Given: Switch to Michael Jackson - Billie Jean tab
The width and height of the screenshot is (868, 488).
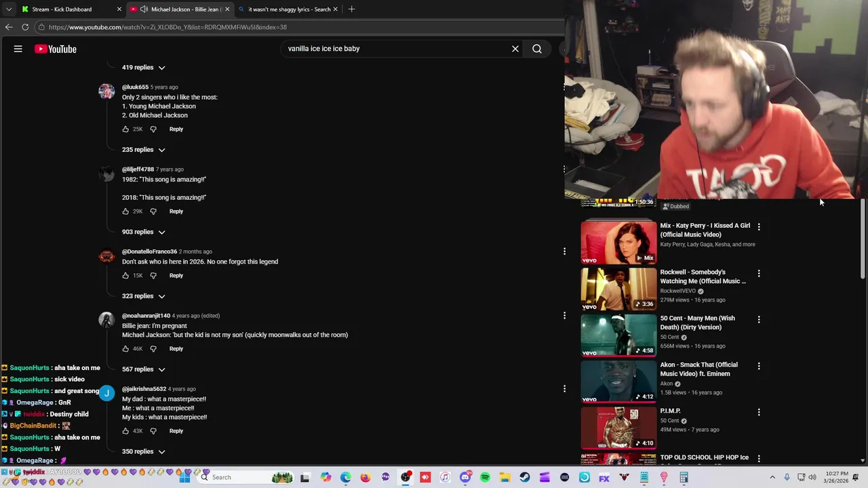Looking at the screenshot, I should point(180,9).
